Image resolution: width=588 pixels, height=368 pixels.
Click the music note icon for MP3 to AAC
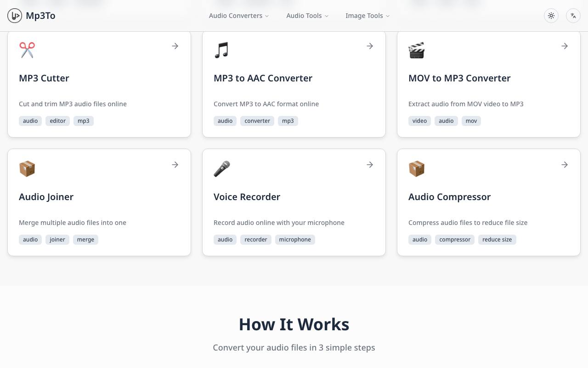[221, 50]
